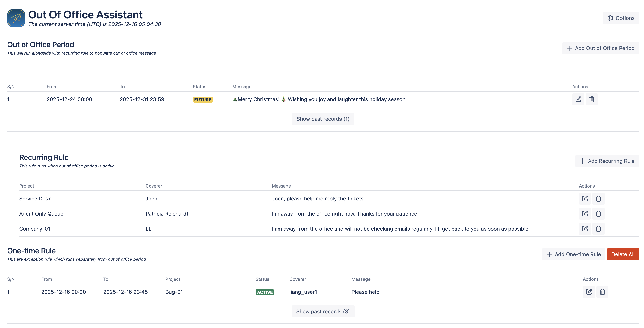
Task: Delete the Bug-01 one-time rule
Action: point(602,292)
